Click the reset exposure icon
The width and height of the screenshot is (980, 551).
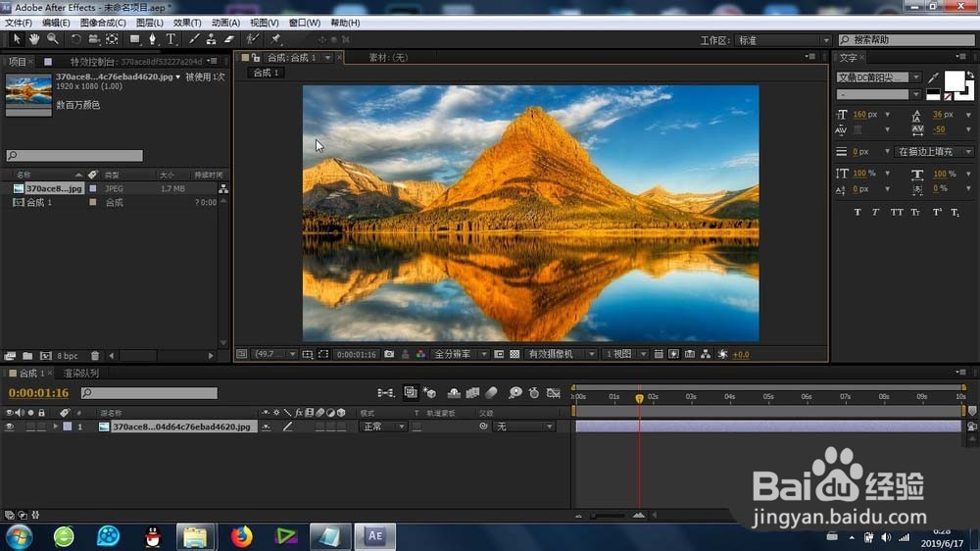(722, 354)
